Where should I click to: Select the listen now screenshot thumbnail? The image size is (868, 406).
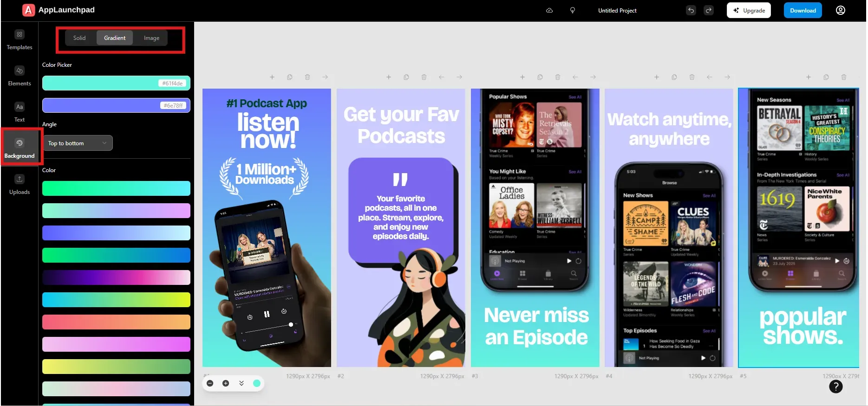[x=267, y=228]
